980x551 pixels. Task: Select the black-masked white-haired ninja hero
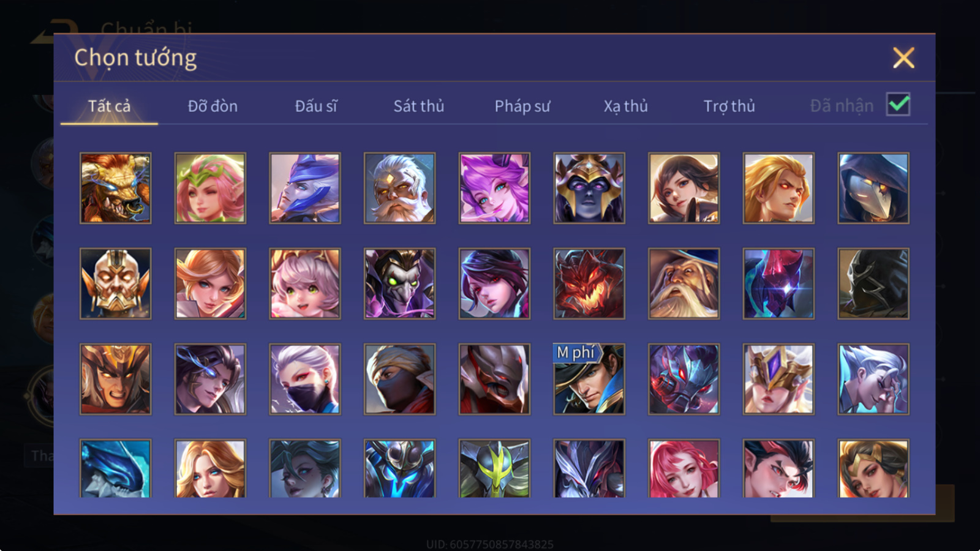coord(305,379)
